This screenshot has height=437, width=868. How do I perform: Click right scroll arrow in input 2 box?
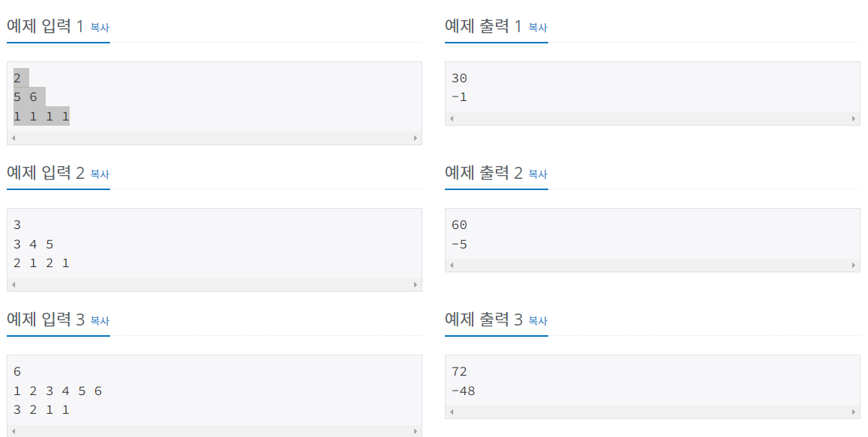click(x=416, y=285)
